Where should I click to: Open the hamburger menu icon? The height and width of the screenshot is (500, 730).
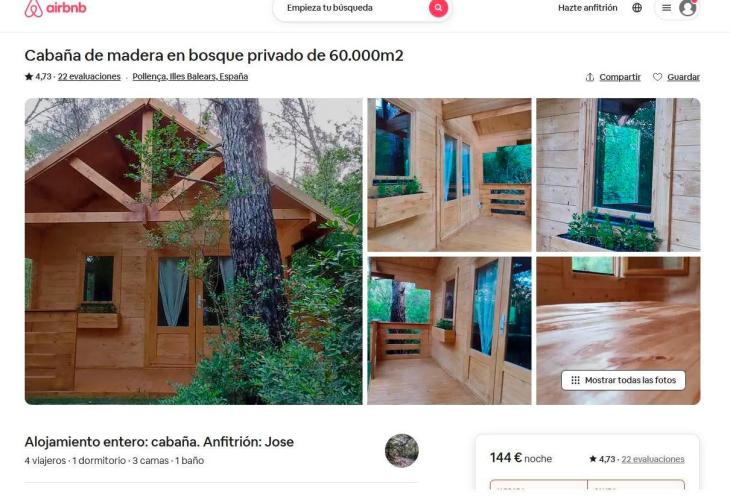point(666,8)
